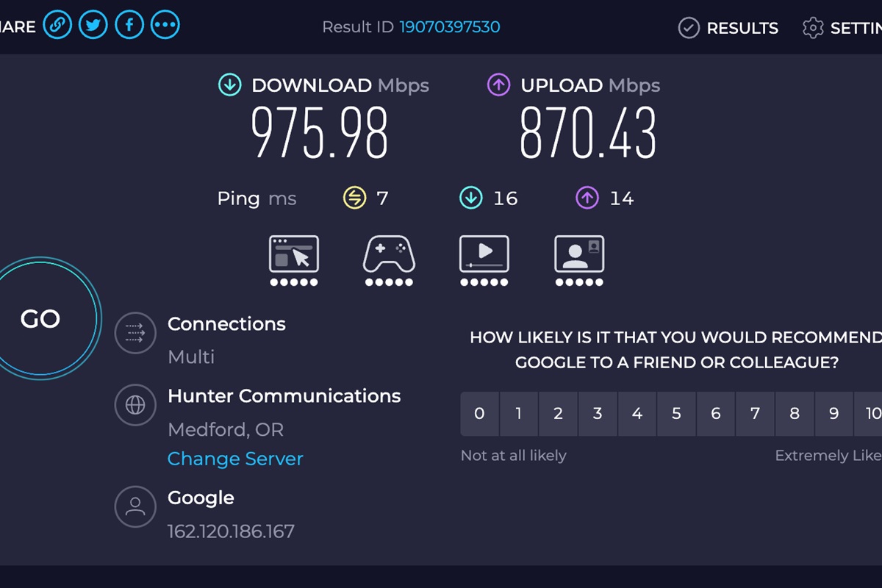This screenshot has width=882, height=588.
Task: Start a new test with the GO button
Action: [x=40, y=318]
